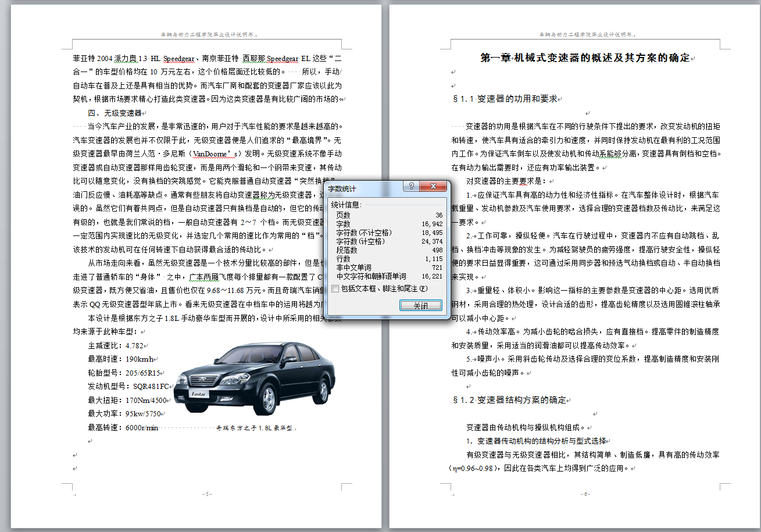Click the heading §1.2 变速器结构方案的确定
The image size is (761, 532).
click(509, 400)
